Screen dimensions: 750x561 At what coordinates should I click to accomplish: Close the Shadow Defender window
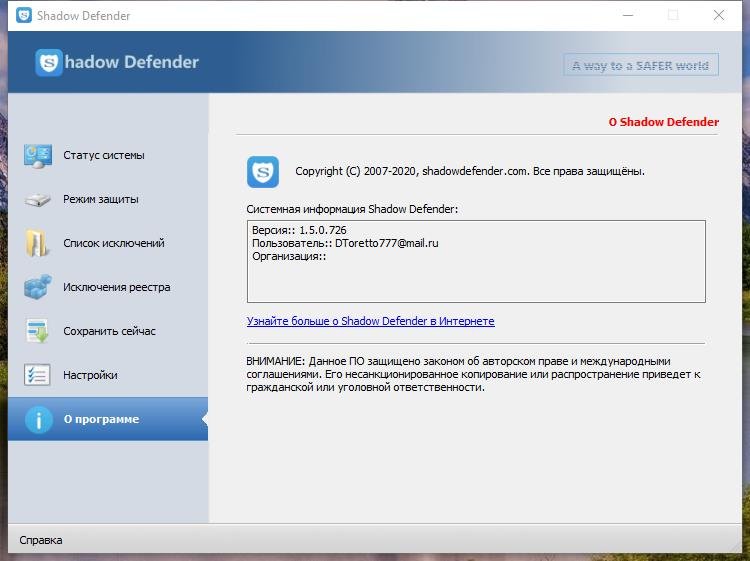tap(718, 15)
